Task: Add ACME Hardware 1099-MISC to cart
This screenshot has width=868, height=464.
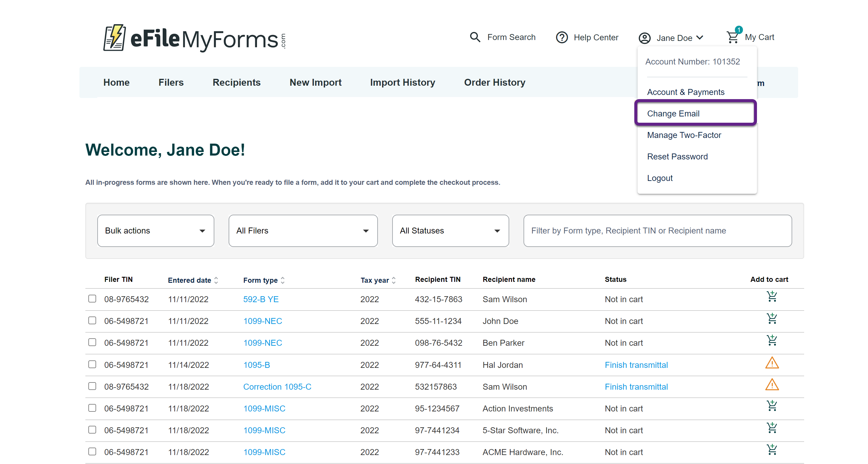Action: click(x=772, y=449)
